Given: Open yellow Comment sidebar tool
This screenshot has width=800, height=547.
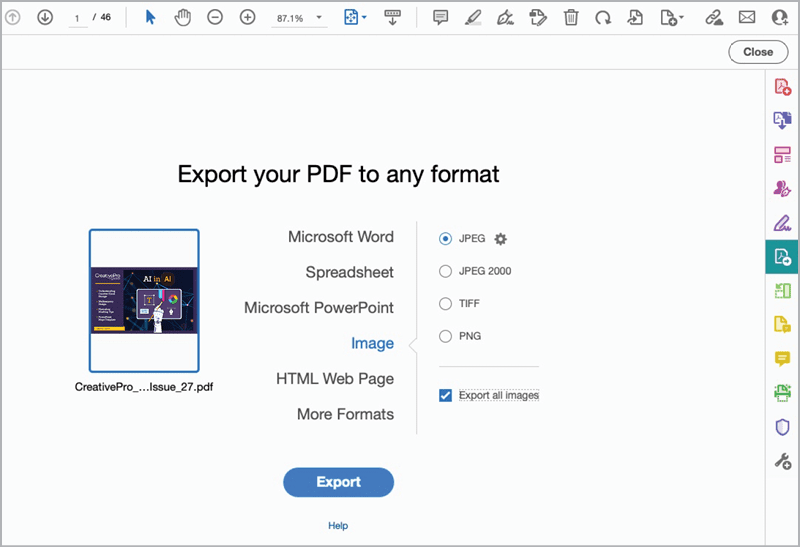Looking at the screenshot, I should click(x=783, y=359).
